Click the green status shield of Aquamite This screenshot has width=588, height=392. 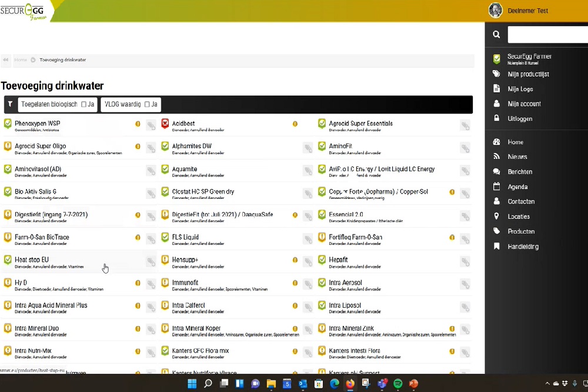165,169
